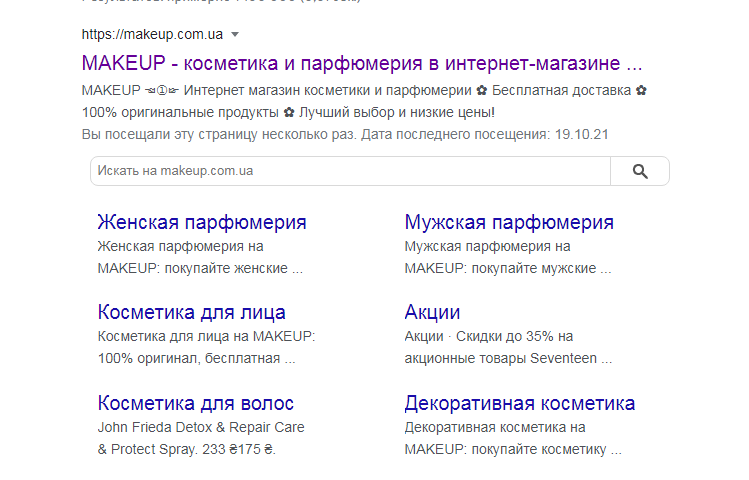
Task: Click the description under 'Декоративная косметика'
Action: pyautogui.click(x=512, y=438)
